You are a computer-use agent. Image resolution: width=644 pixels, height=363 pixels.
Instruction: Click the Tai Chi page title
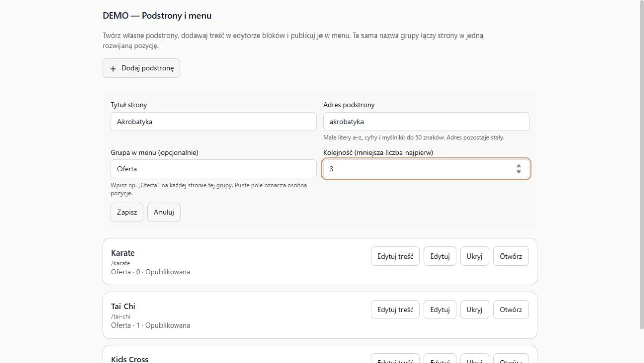click(123, 306)
